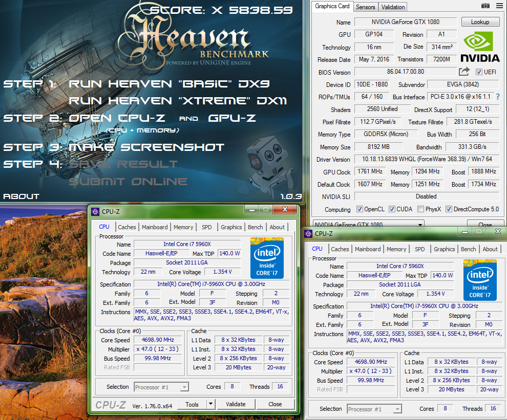Click the GPU-Z BIOS Version field
The image size is (507, 420).
[x=406, y=72]
